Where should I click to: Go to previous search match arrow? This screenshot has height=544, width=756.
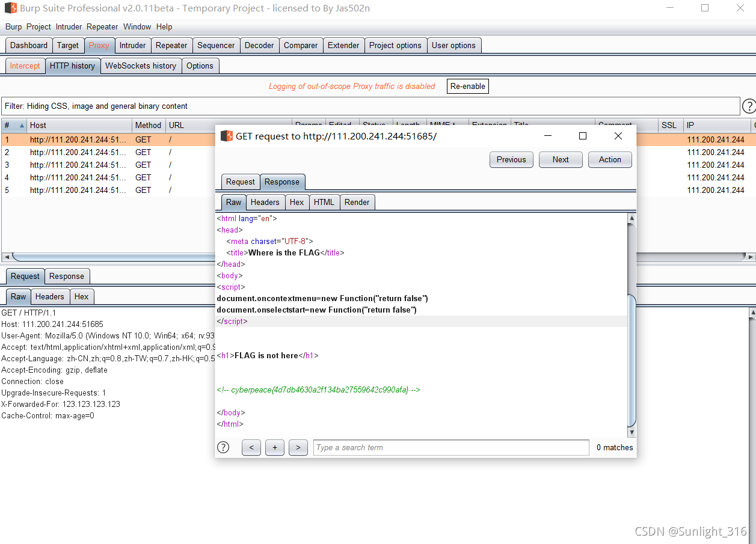click(x=251, y=448)
